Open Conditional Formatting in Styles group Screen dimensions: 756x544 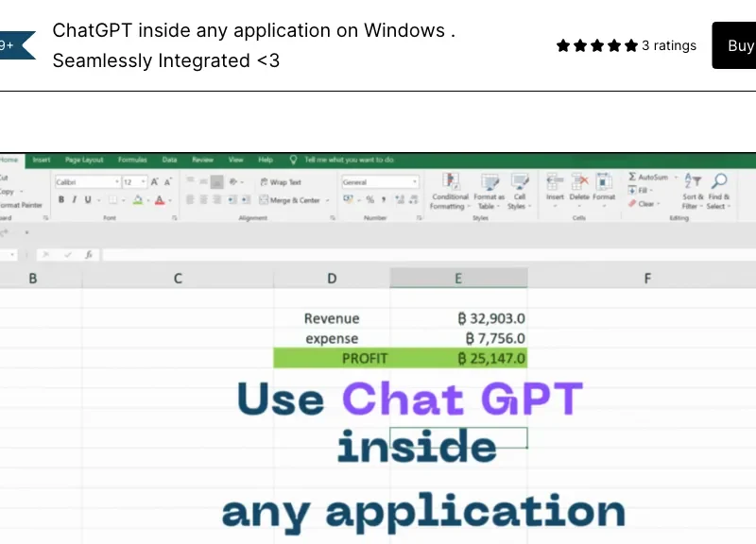click(x=450, y=192)
